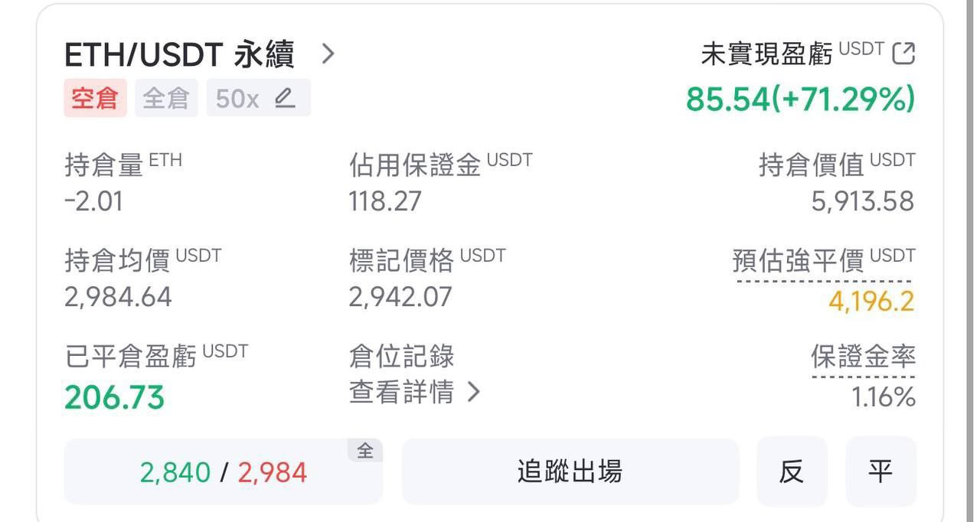
Task: Click the unrealized PnL value 85.54(+71.29%)
Action: 800,99
